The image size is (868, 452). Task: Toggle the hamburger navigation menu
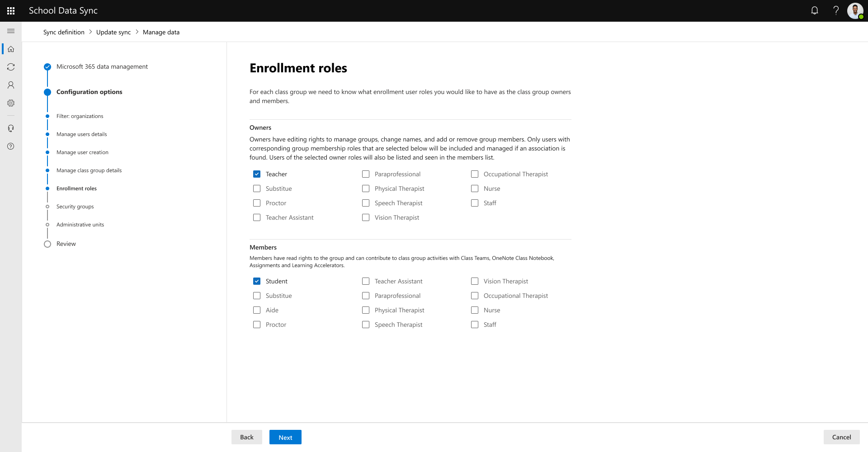[11, 31]
